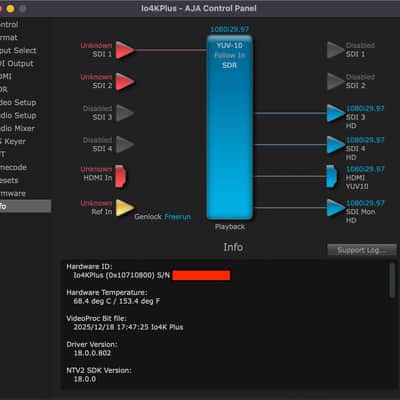
Task: Click the 1080i29.97 label of HDMI output
Action: click(x=365, y=169)
